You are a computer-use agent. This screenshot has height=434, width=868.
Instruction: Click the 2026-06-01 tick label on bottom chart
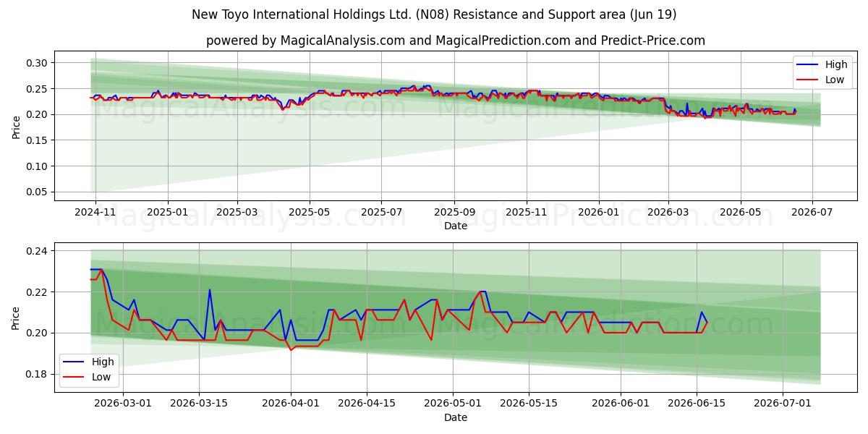(x=621, y=404)
